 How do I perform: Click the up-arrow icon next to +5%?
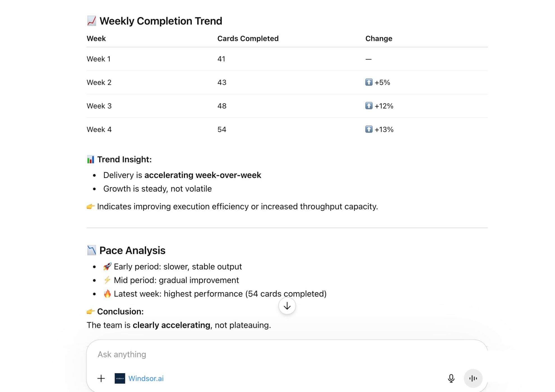[x=369, y=82]
